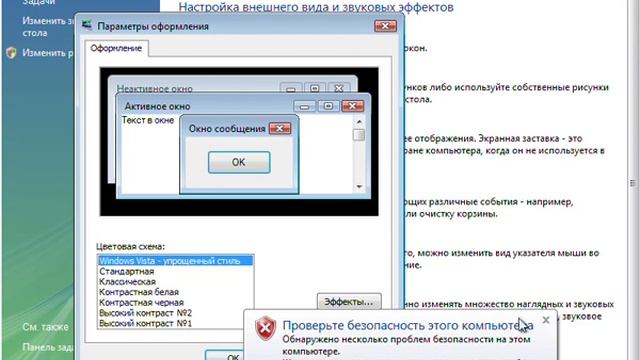Open Проверьте безопасность этого компьютера notification
Screen dimensions: 640x360
(x=408, y=326)
